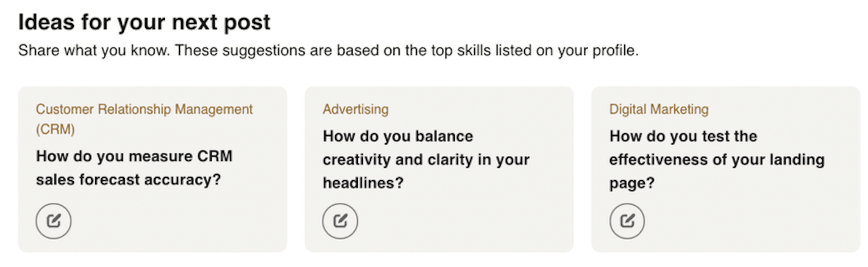This screenshot has height=267, width=868.
Task: Open the Digital Marketing skill label
Action: pos(659,109)
